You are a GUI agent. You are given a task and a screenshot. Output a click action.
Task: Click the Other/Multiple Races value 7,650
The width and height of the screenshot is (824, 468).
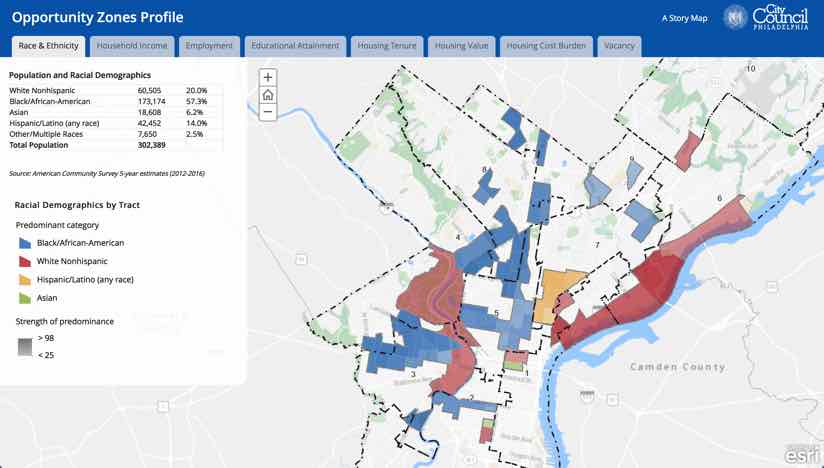(147, 134)
